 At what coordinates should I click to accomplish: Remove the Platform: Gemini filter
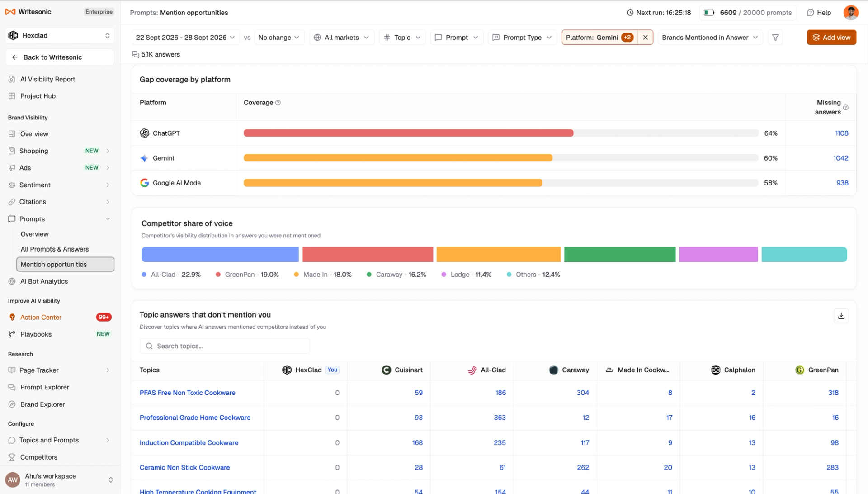(x=645, y=38)
